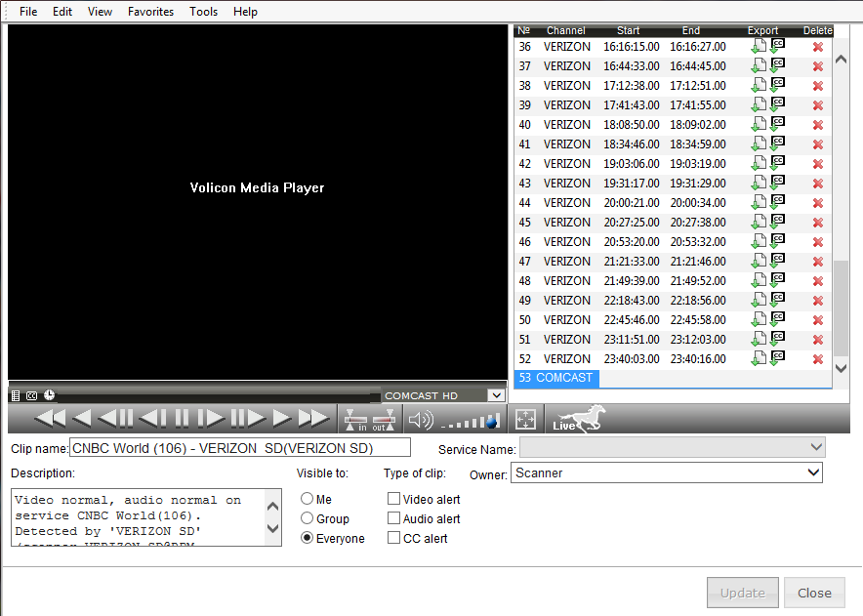Click into the Description text box
Screen dimensions: 863x616
[x=140, y=517]
